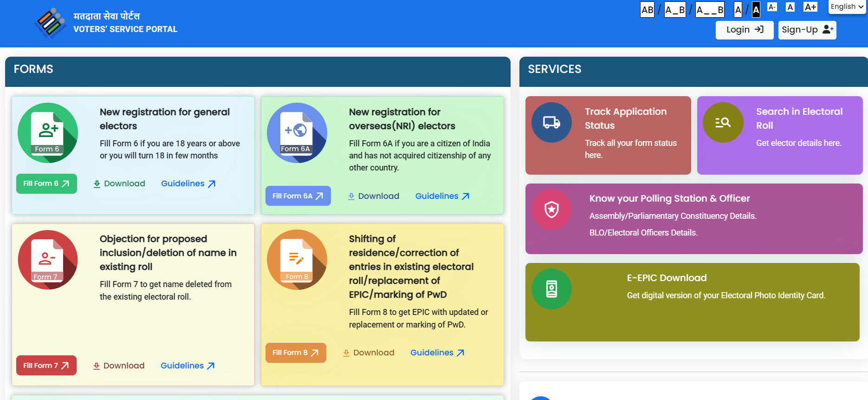Click the Search in Electoral Roll magnifier icon
This screenshot has height=400, width=868.
(723, 123)
